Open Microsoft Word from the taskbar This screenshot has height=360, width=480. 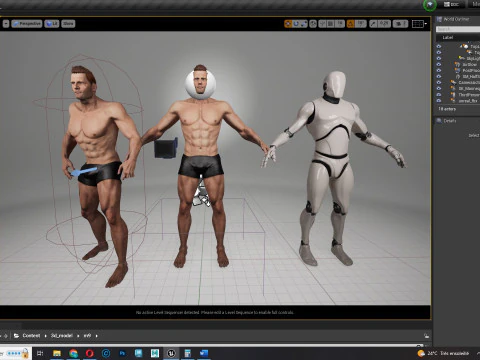coord(204,353)
